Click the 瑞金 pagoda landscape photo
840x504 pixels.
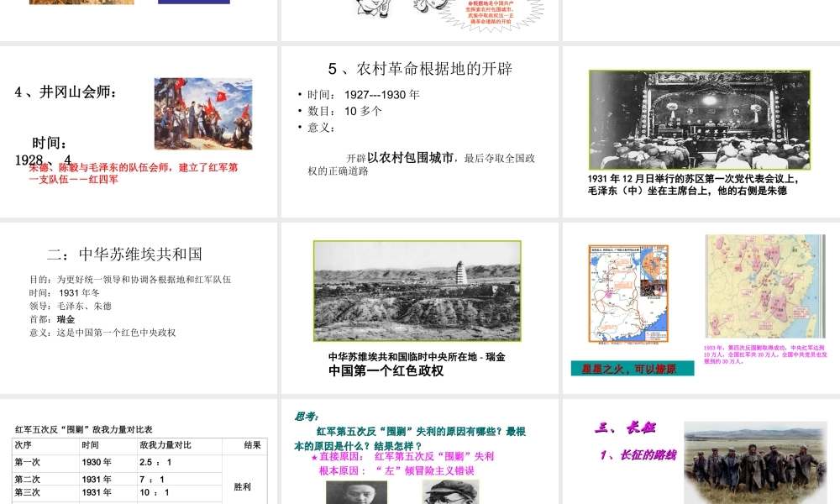[x=417, y=291]
